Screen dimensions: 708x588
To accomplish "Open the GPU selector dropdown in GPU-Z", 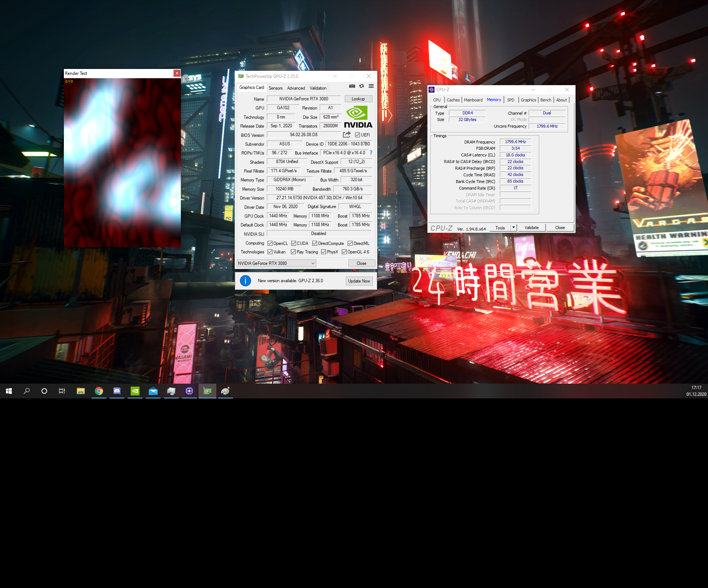I will [x=276, y=263].
